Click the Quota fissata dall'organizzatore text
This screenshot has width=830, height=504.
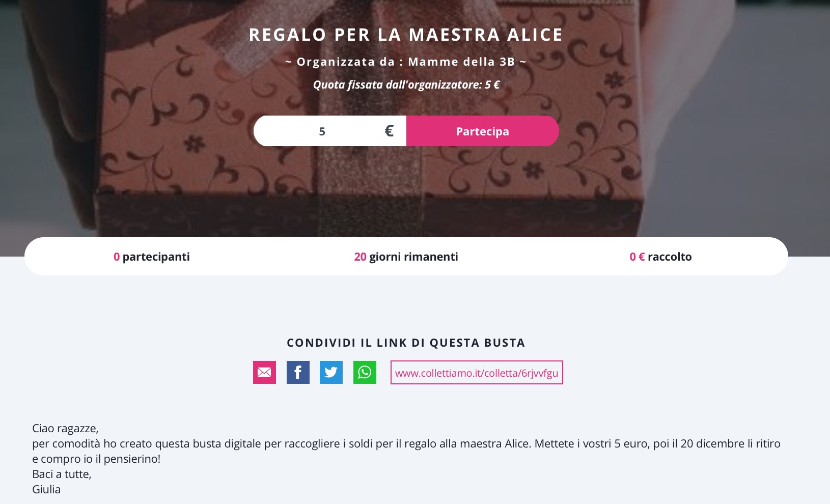[x=406, y=85]
